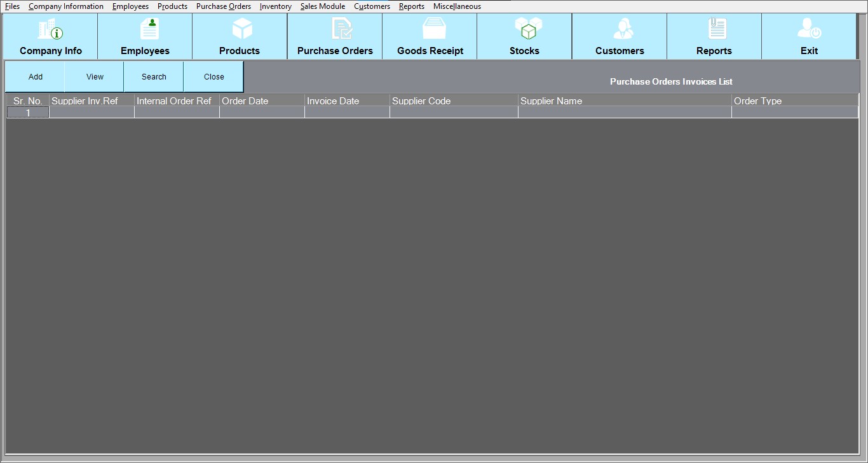
Task: Select the Purchase Orders toolbar icon
Action: coord(341,29)
